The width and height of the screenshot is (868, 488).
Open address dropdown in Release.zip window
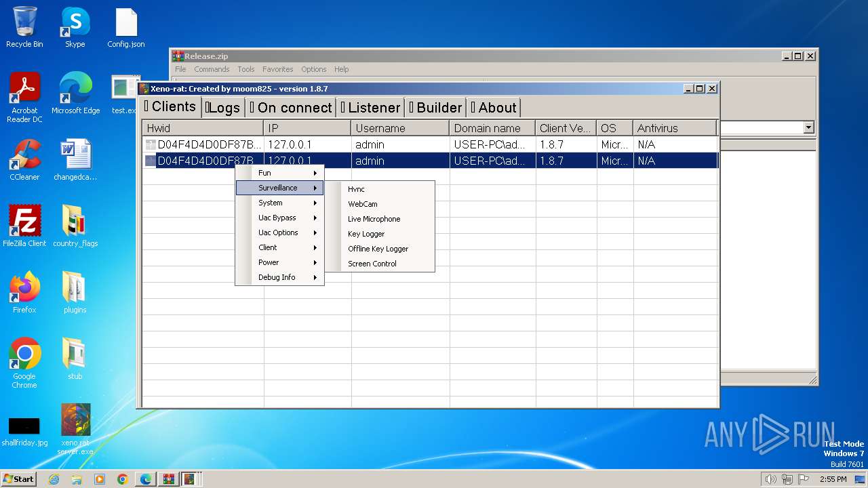click(x=808, y=127)
